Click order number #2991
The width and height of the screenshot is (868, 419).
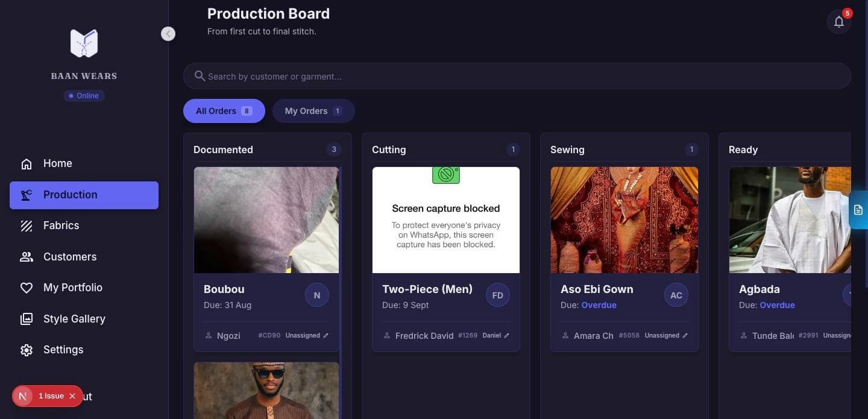808,336
